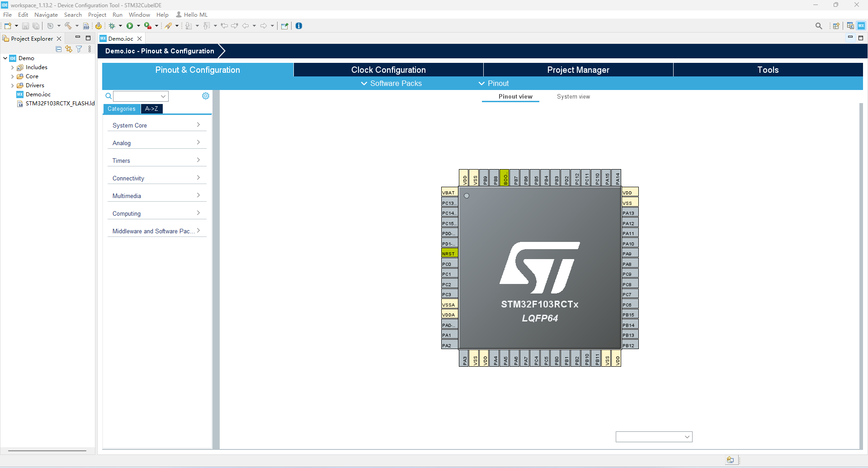Click the Save toolbar icon
The height and width of the screenshot is (468, 868).
(x=25, y=26)
